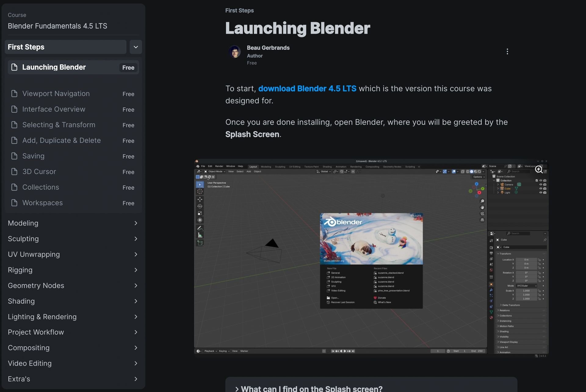Screen dimensions: 586x392
Task: Follow the download Blender 4.5 LTS link
Action: 307,89
